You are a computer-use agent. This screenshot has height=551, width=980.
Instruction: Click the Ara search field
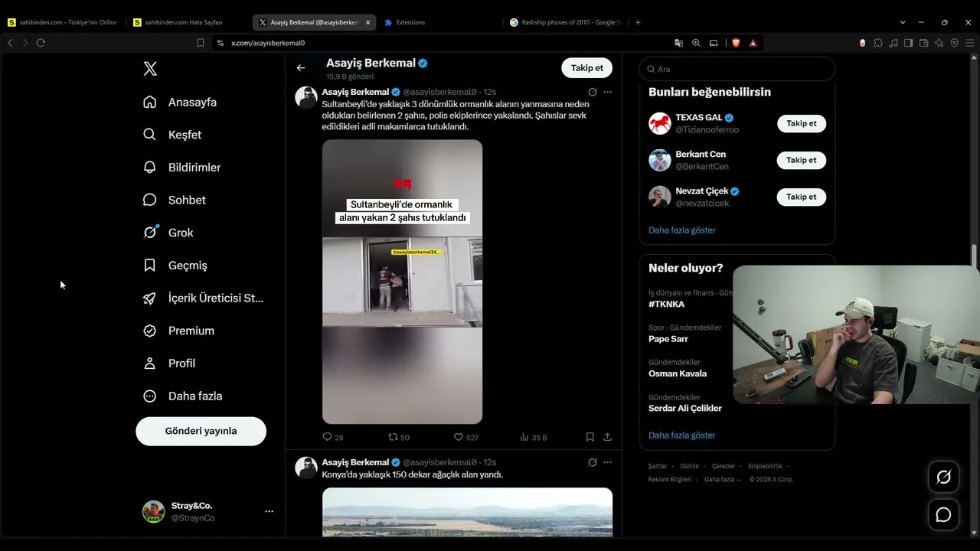click(x=737, y=69)
